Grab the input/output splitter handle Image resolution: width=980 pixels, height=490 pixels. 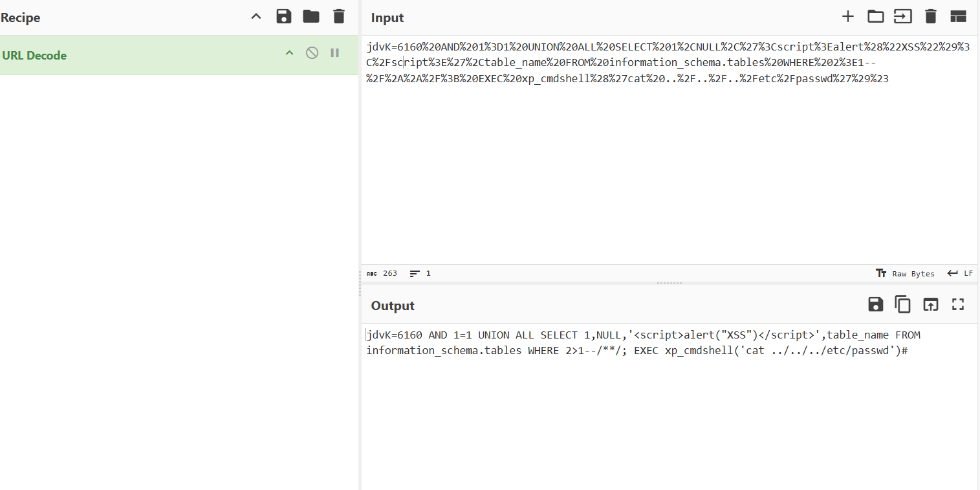coord(669,284)
